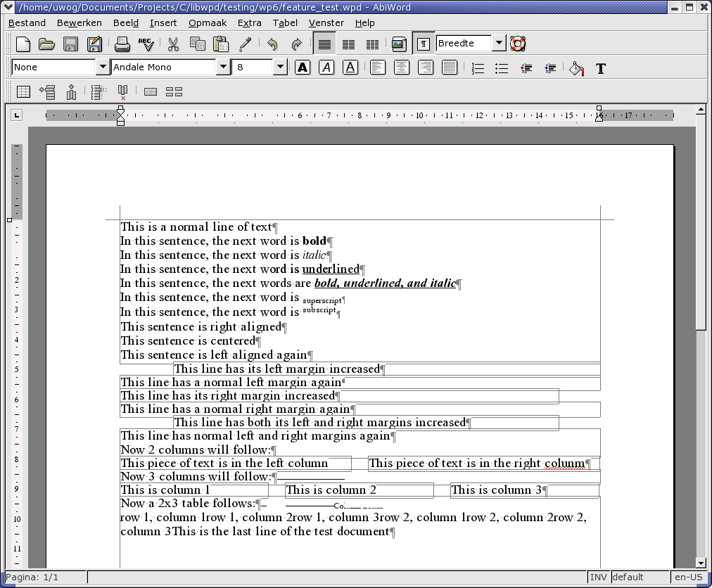Run the spell check tool
The height and width of the screenshot is (588, 712).
pyautogui.click(x=146, y=44)
